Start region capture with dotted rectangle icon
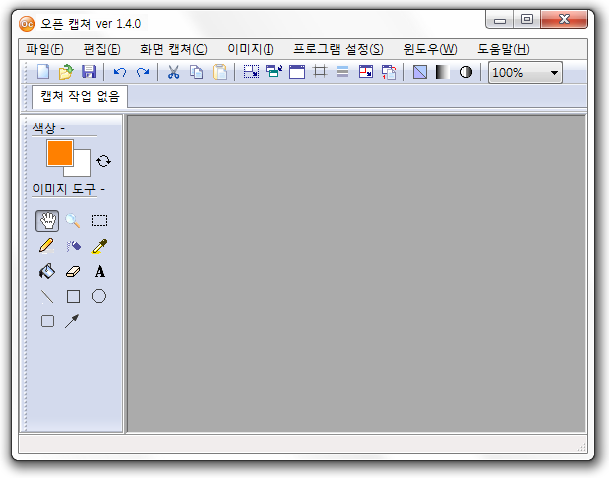Screen dimensions: 609x478 pos(251,72)
